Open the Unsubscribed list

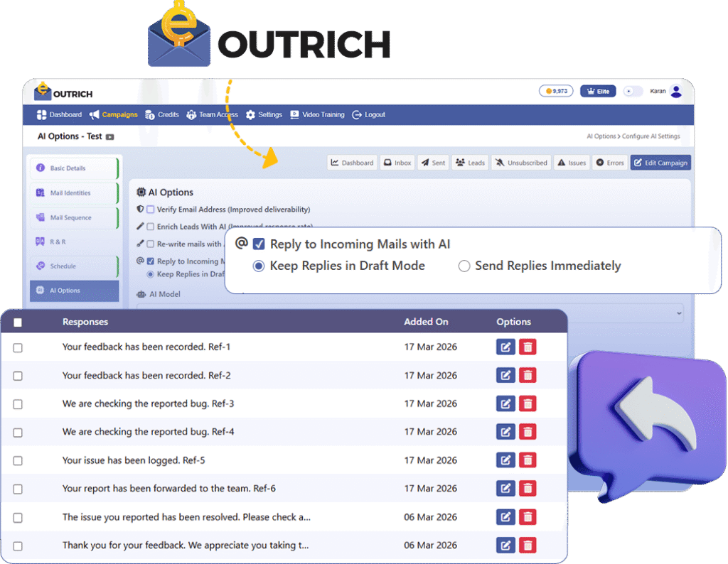521,163
